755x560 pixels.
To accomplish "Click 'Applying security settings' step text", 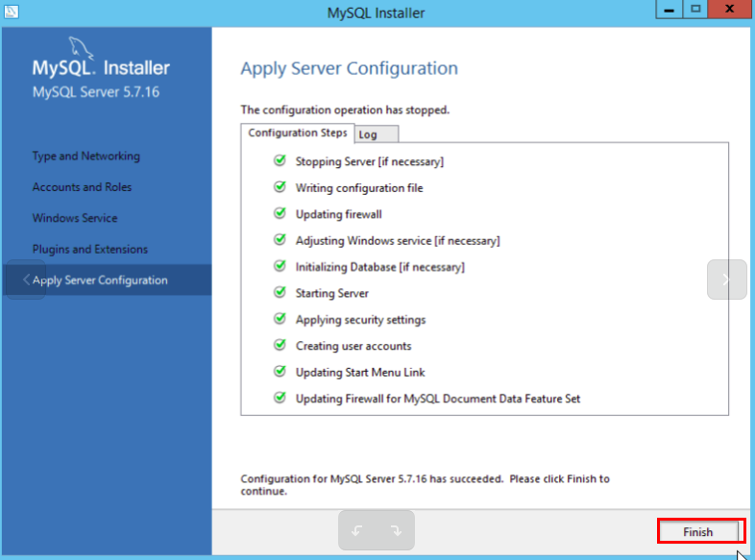I will [360, 320].
